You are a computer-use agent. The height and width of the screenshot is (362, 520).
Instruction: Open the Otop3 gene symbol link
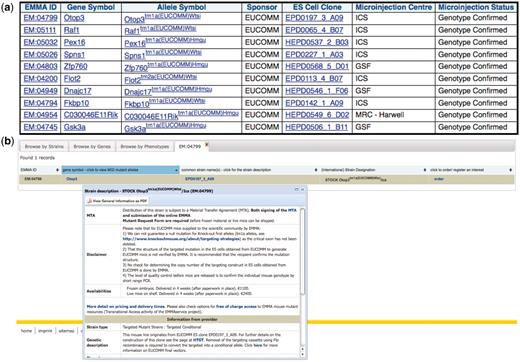coord(74,18)
